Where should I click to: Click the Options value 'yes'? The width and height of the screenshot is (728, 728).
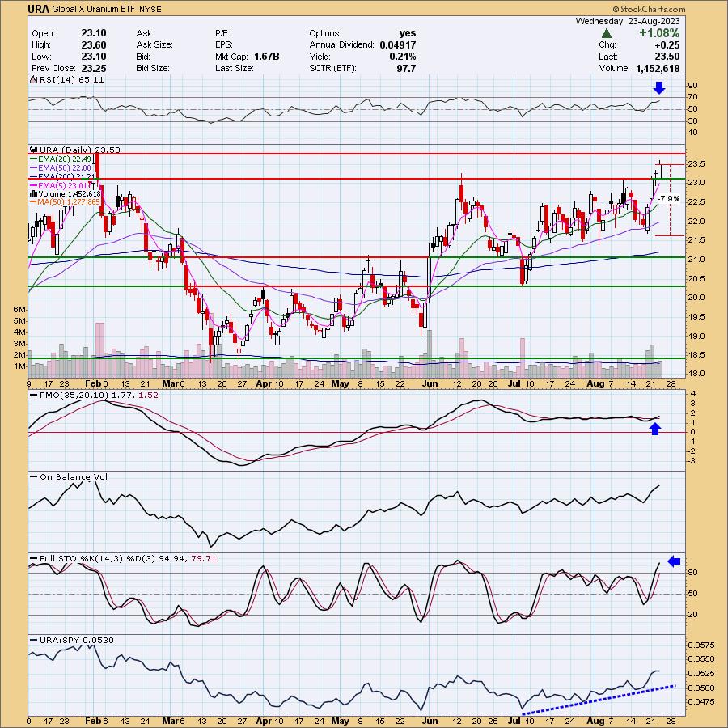point(407,33)
